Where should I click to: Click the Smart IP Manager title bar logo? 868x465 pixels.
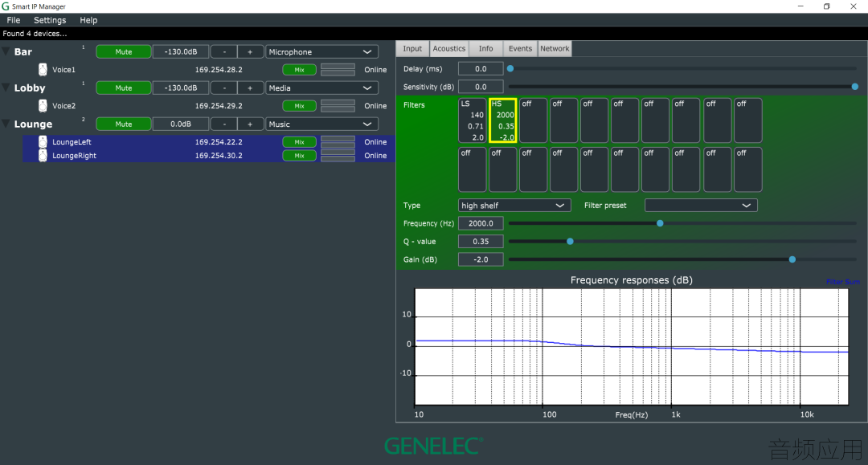pos(6,6)
